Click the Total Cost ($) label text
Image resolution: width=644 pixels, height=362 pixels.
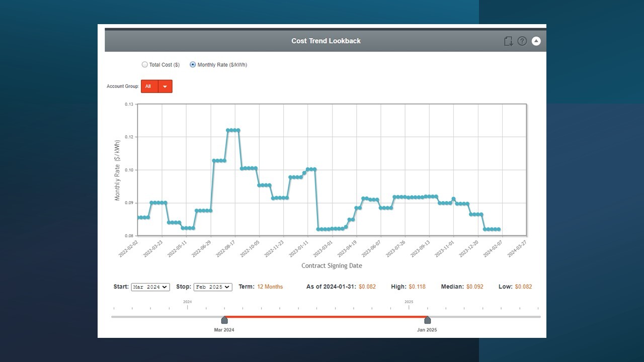[x=164, y=65]
